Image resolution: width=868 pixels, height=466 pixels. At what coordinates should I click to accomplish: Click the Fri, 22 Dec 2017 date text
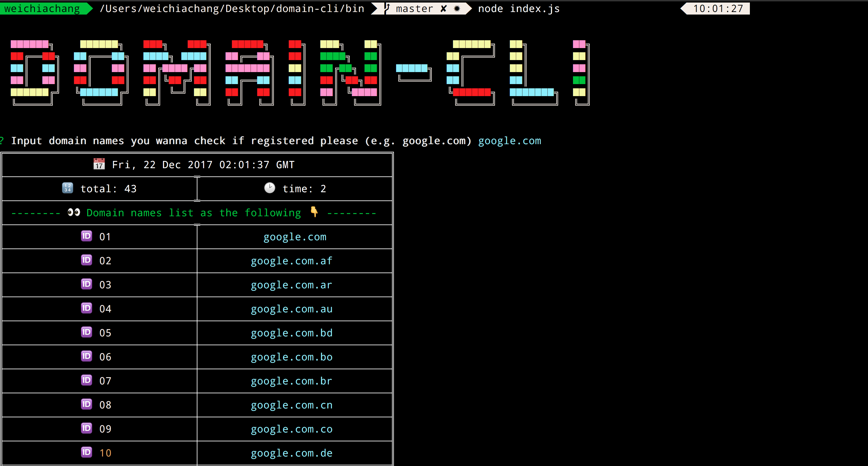203,164
